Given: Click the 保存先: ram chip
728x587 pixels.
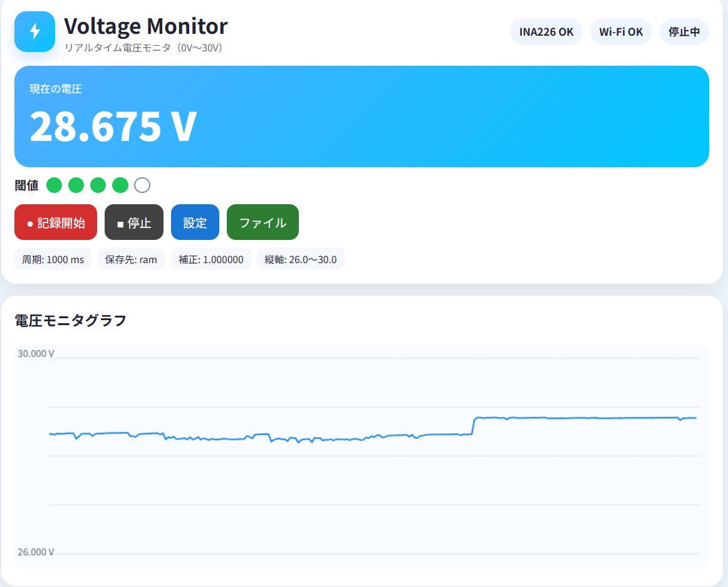Looking at the screenshot, I should coord(131,259).
